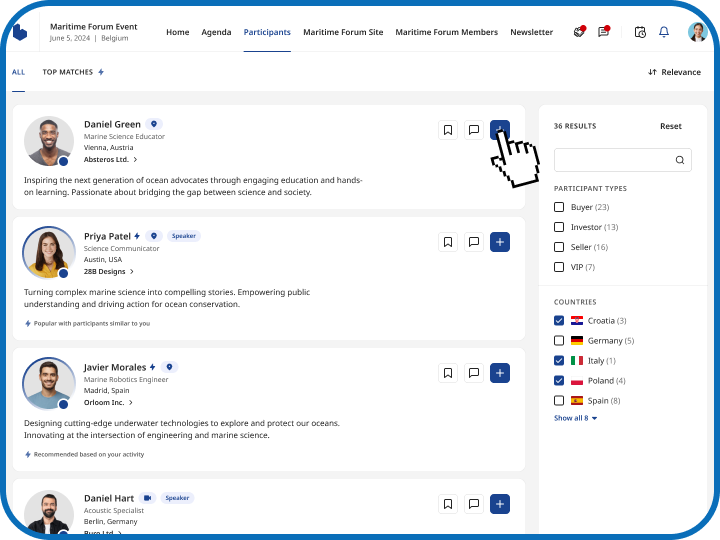
Task: Open Priya Patel's profile name
Action: (x=107, y=236)
